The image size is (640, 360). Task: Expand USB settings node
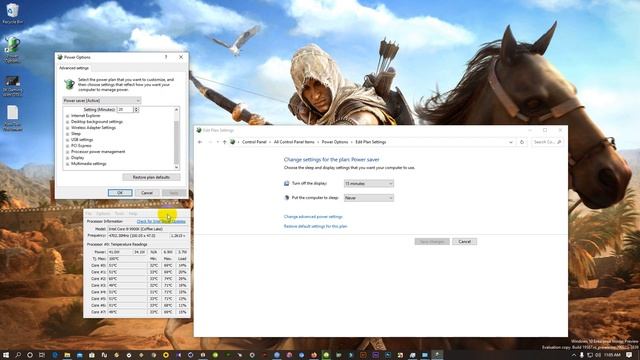(x=68, y=140)
